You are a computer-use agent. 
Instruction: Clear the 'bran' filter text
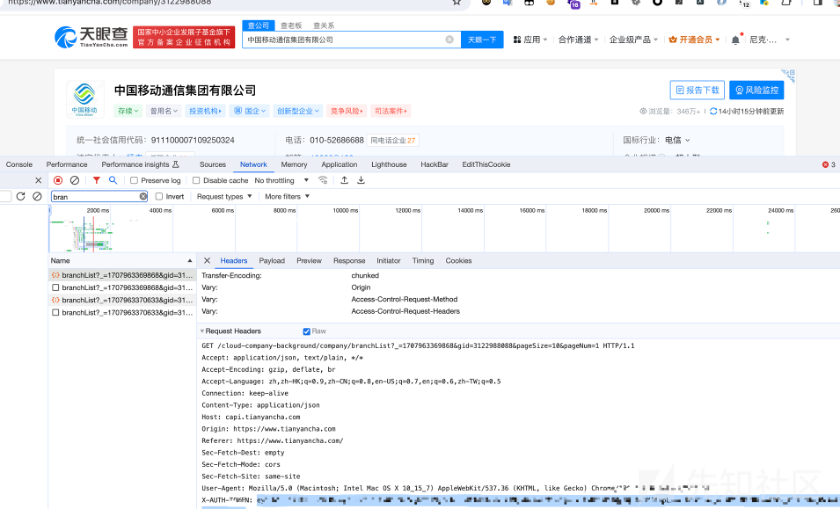[143, 197]
